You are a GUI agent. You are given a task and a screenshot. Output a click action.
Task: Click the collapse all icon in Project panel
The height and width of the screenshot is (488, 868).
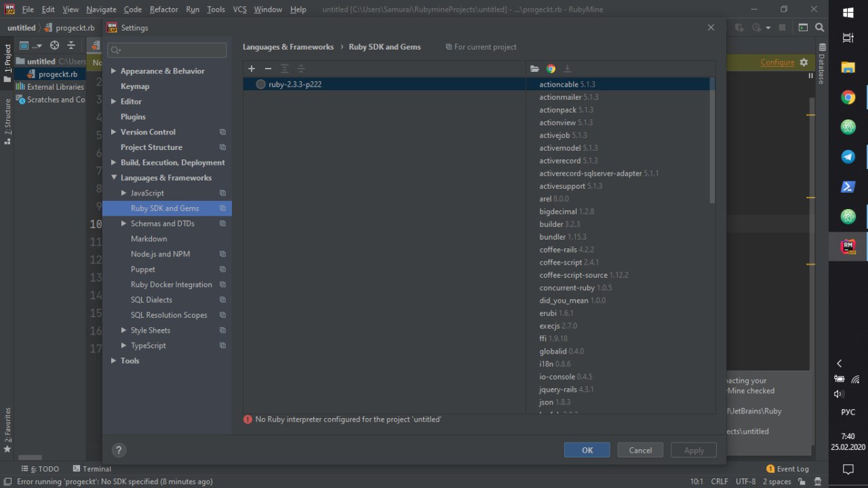point(71,45)
